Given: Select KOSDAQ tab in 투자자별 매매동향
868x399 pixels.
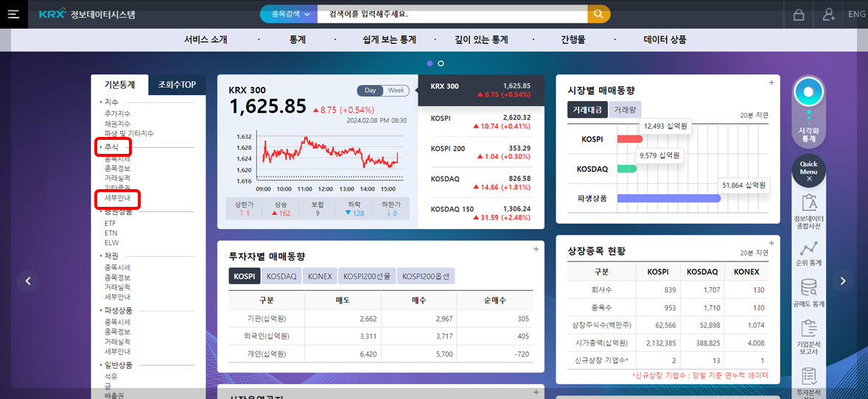Looking at the screenshot, I should click(281, 275).
